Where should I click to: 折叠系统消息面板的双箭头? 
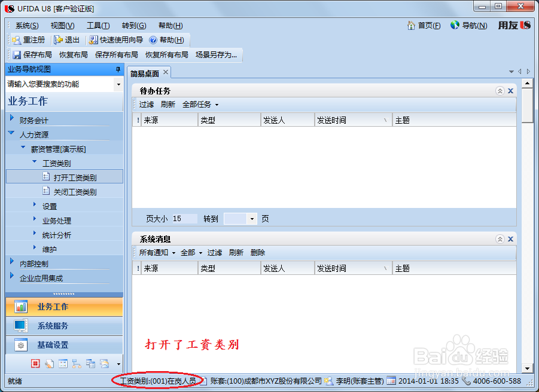tap(500, 238)
